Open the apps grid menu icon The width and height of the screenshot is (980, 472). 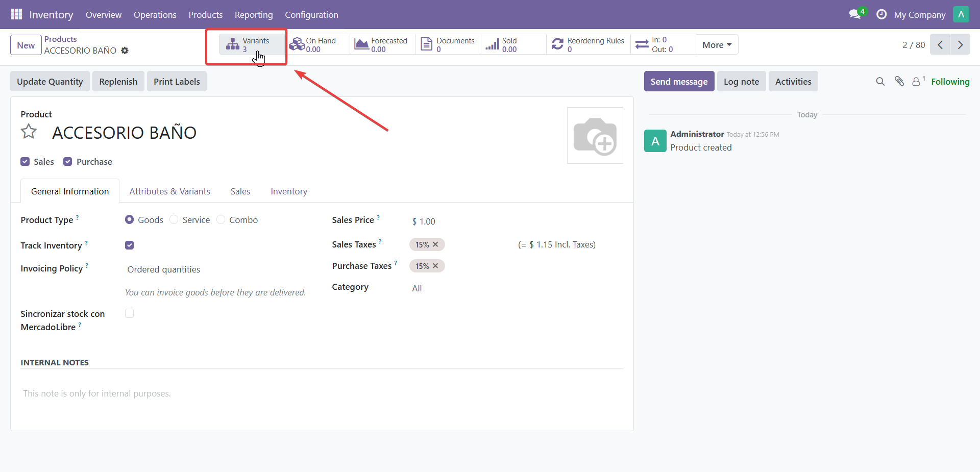16,14
